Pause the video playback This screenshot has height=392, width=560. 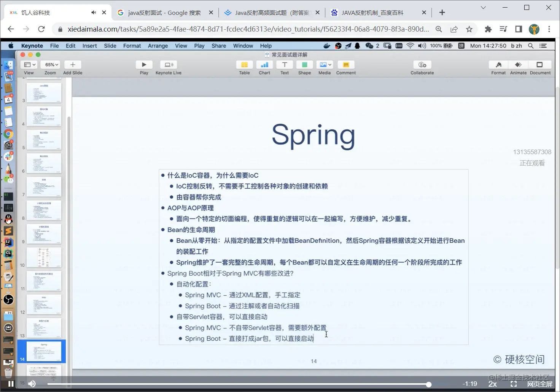pos(11,384)
